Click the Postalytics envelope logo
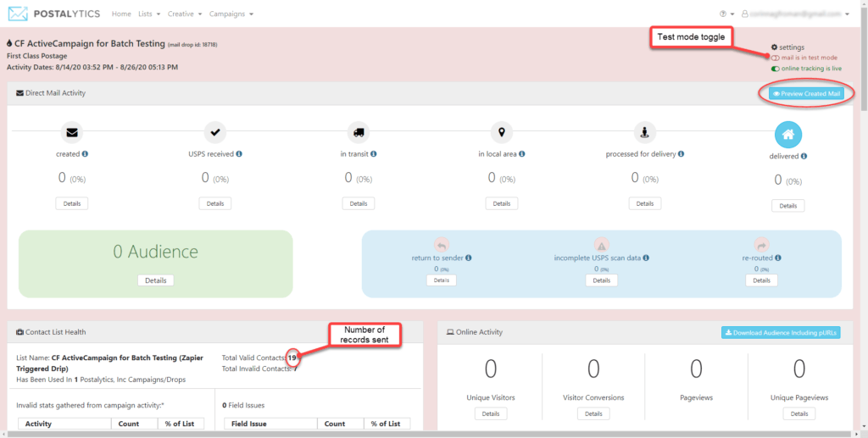868x438 pixels. tap(18, 14)
